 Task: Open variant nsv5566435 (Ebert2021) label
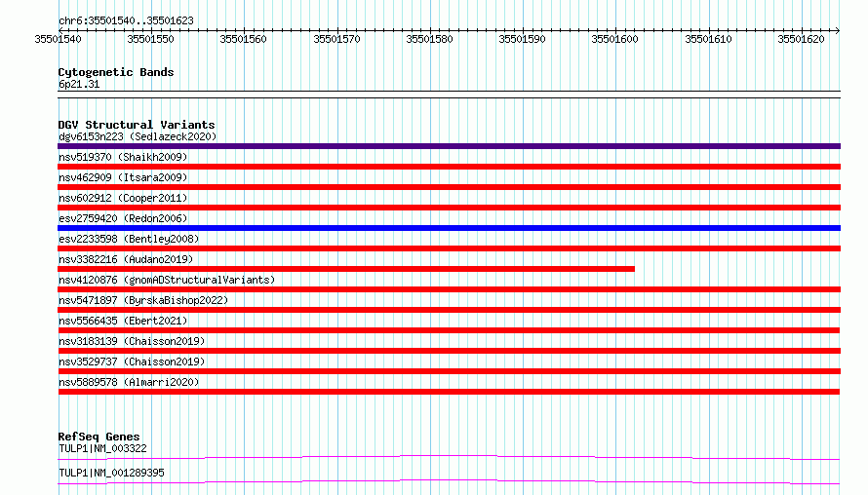click(123, 321)
